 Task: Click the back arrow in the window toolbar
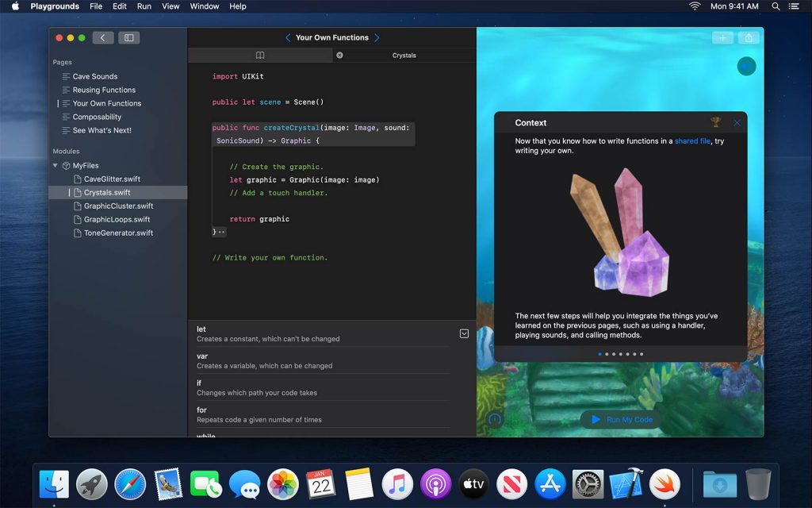102,37
